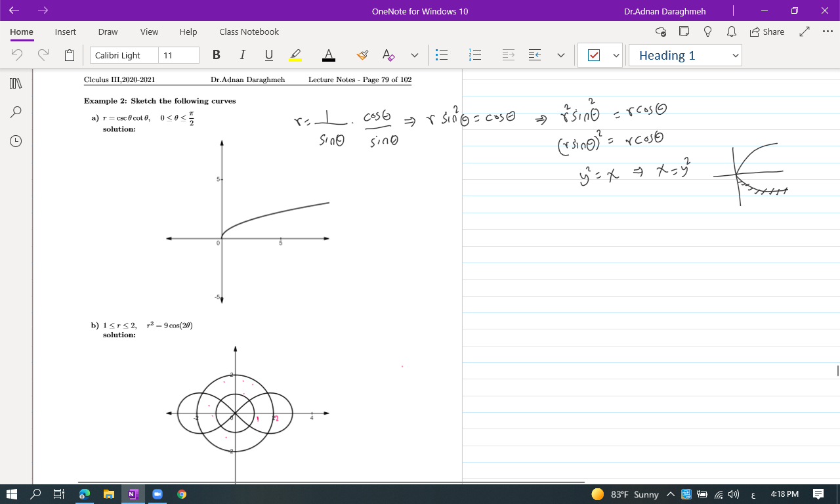Open the tags dropdown arrow
The image size is (840, 504).
point(616,55)
